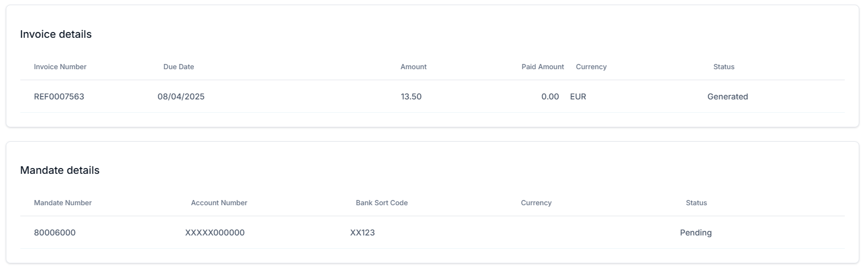This screenshot has width=868, height=268.
Task: Select mandate number 80006000
Action: pyautogui.click(x=55, y=233)
